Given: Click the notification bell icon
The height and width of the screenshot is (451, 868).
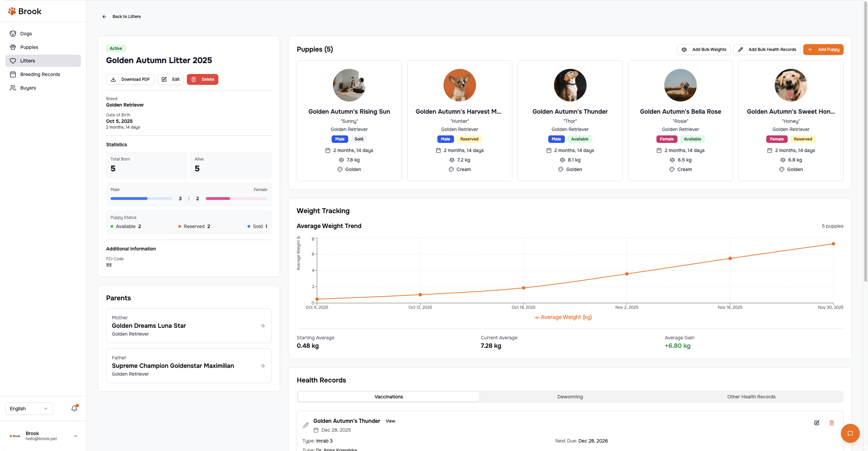Looking at the screenshot, I should point(74,408).
